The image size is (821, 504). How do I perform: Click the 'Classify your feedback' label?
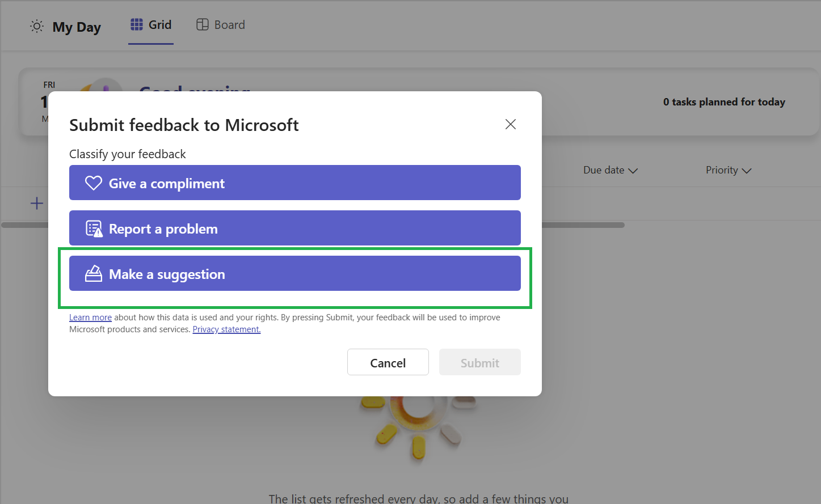coord(128,154)
